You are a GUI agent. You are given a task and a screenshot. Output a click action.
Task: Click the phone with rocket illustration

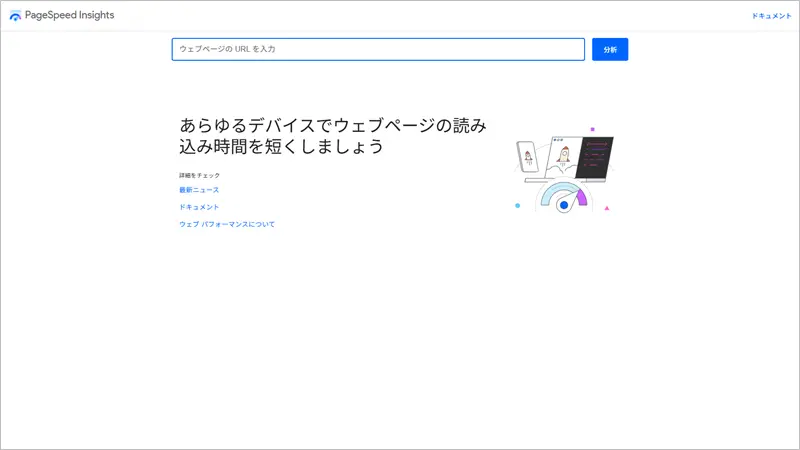click(527, 155)
